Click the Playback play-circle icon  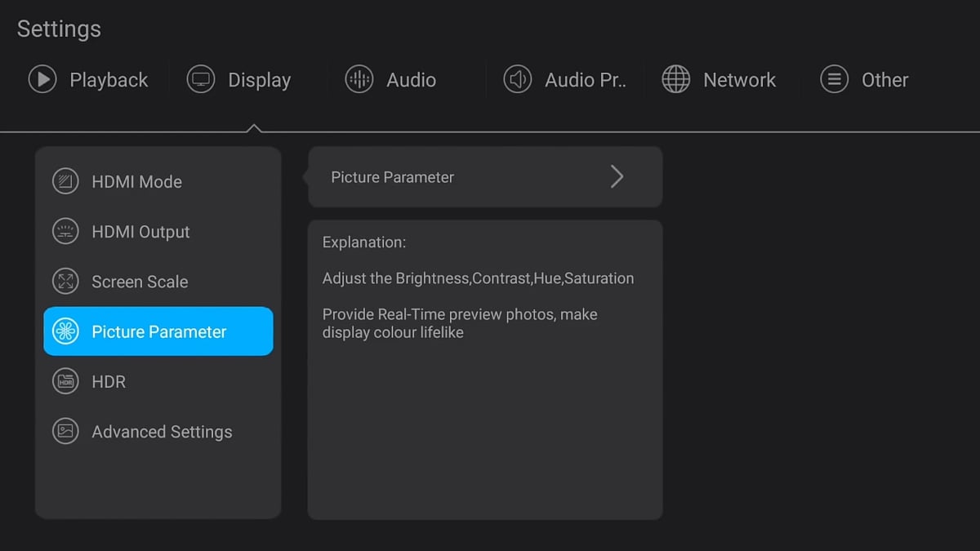click(42, 80)
